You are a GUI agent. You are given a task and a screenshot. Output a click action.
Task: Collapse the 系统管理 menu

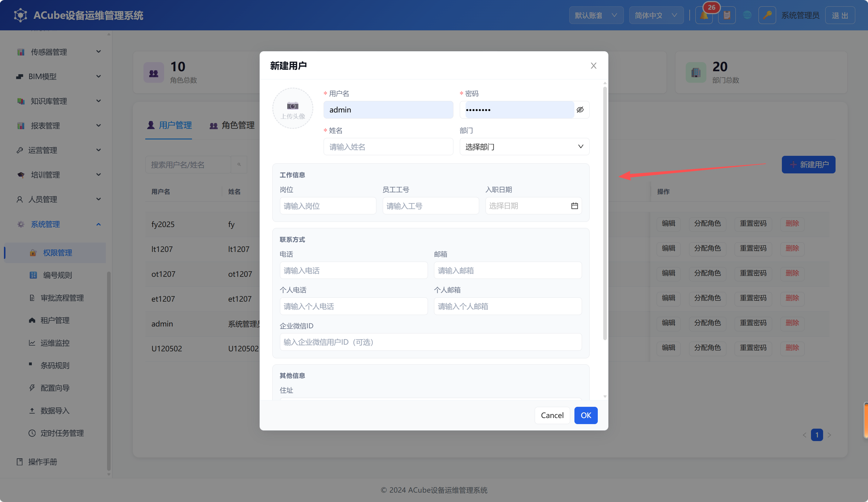[x=55, y=224]
